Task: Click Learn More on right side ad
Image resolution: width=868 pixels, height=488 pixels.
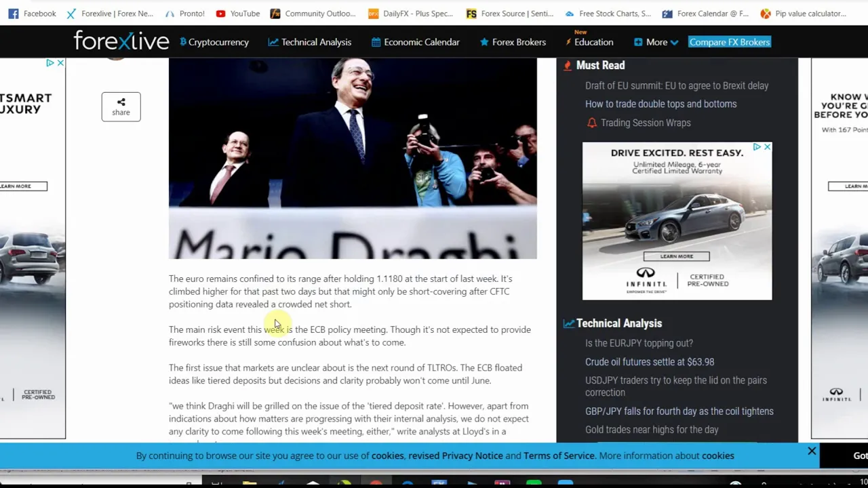Action: [848, 186]
